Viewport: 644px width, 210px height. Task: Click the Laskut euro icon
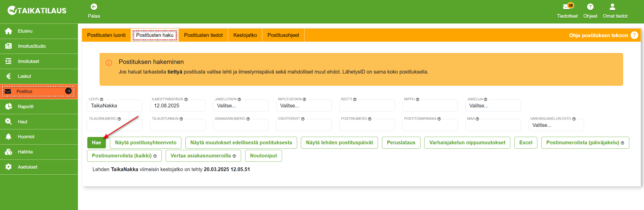tap(9, 76)
